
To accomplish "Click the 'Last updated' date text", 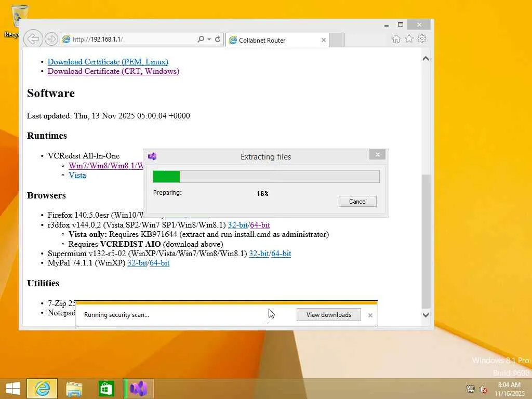I will (x=109, y=116).
